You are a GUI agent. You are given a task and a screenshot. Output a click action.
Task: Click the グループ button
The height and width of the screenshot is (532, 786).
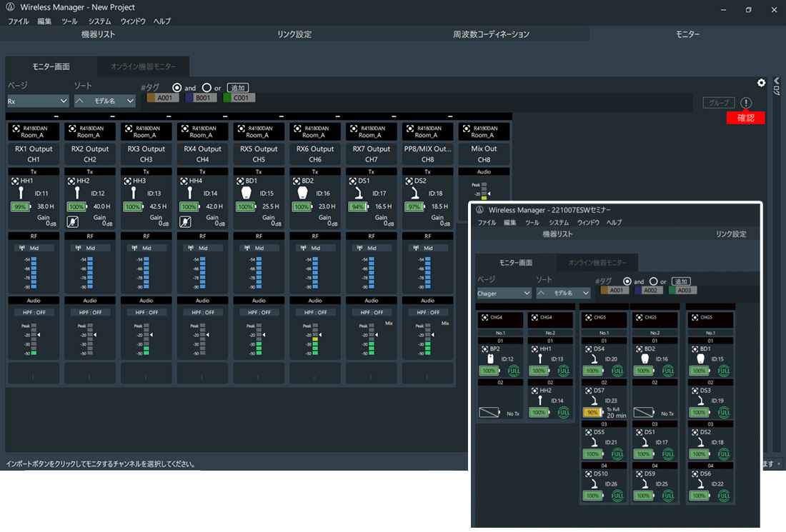tap(718, 103)
